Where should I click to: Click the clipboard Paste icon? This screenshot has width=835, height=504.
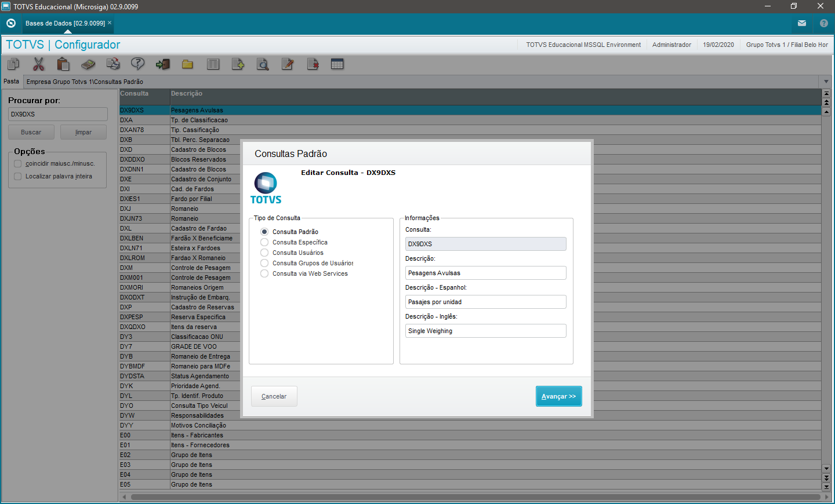(63, 64)
